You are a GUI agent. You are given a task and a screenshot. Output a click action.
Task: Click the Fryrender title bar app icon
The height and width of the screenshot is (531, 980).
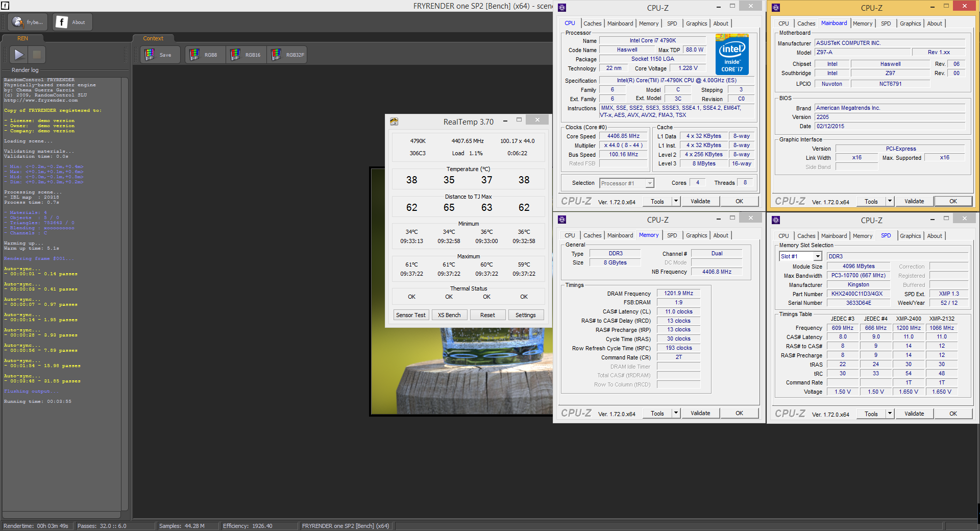point(5,6)
